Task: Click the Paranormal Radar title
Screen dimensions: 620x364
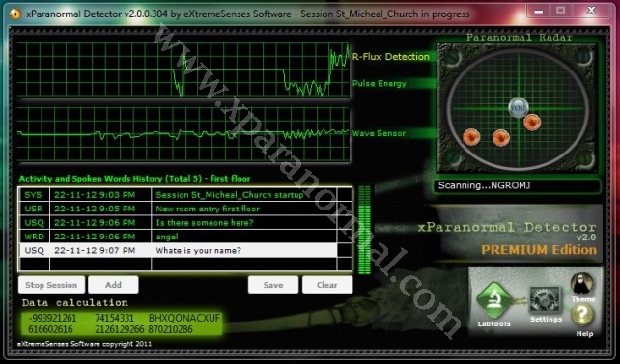Action: tap(520, 38)
